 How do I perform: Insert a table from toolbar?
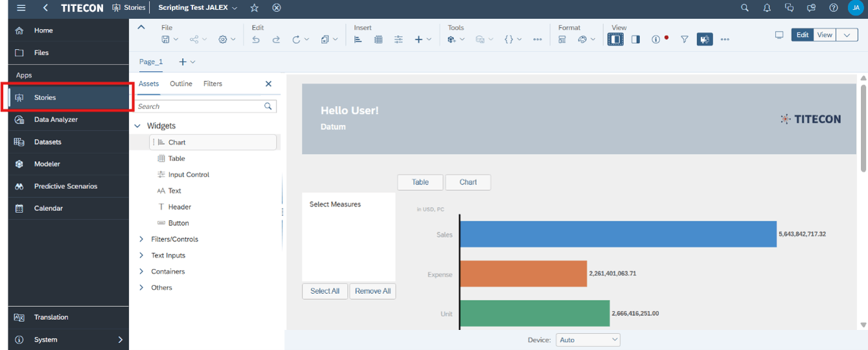pyautogui.click(x=378, y=39)
